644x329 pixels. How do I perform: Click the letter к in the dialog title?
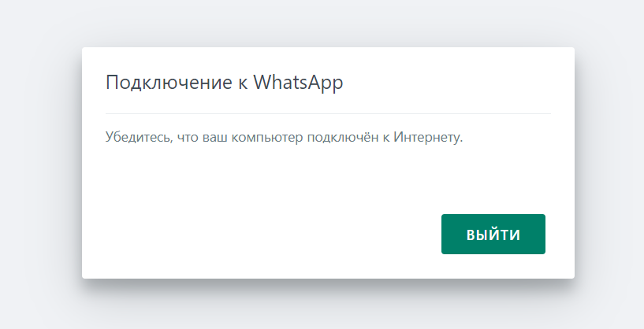(x=243, y=83)
